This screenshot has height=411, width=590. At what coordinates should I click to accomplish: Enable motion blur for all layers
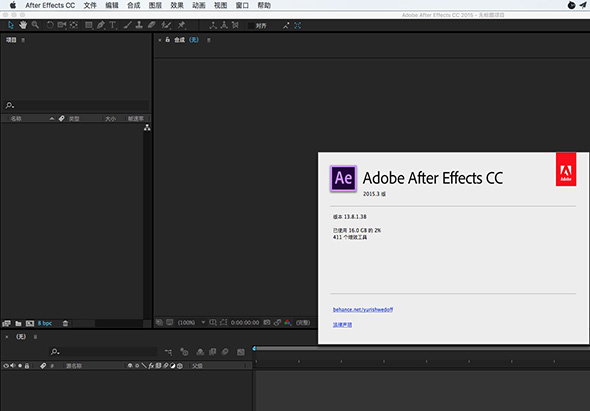pyautogui.click(x=225, y=352)
